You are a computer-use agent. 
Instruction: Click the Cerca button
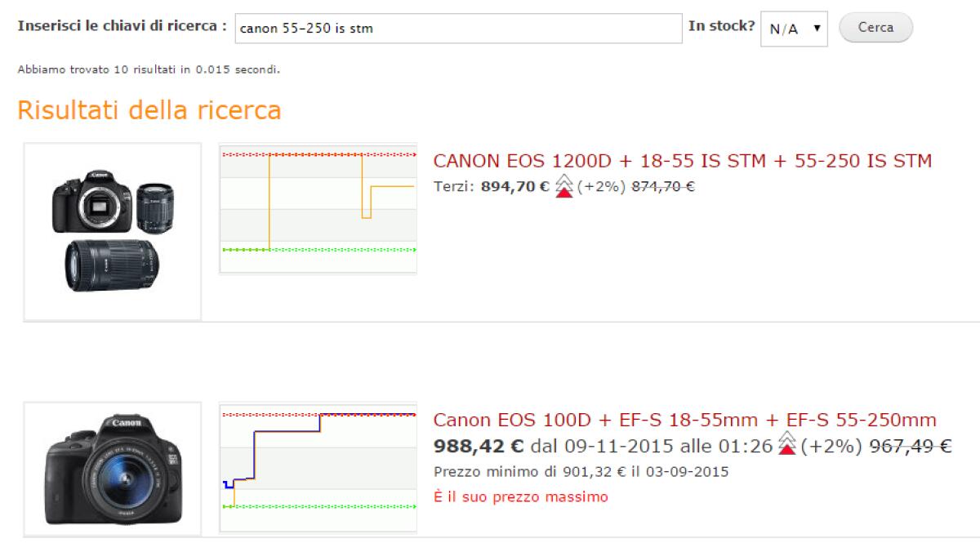pyautogui.click(x=875, y=27)
